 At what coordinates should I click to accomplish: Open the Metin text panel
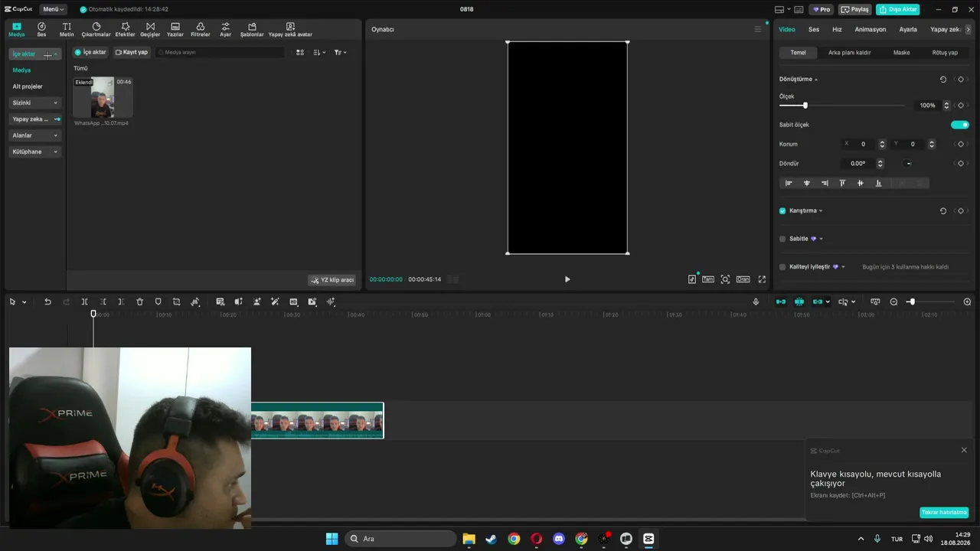pyautogui.click(x=67, y=30)
